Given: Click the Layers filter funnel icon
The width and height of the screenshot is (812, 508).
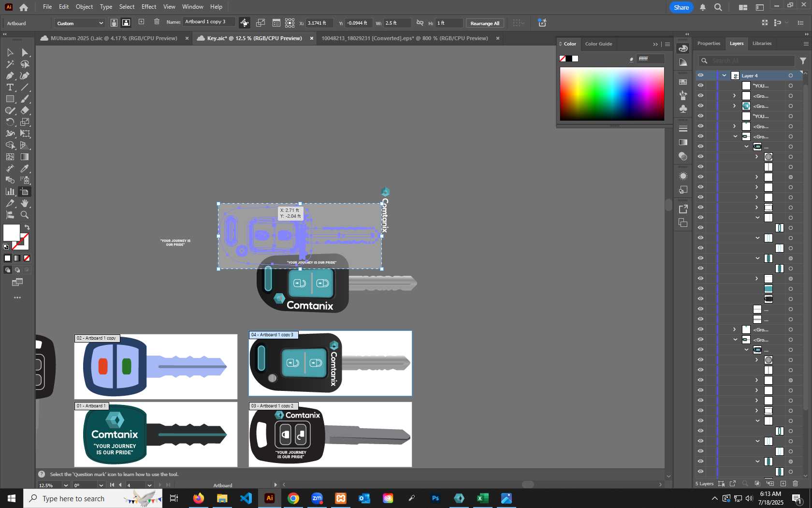Looking at the screenshot, I should (x=803, y=60).
